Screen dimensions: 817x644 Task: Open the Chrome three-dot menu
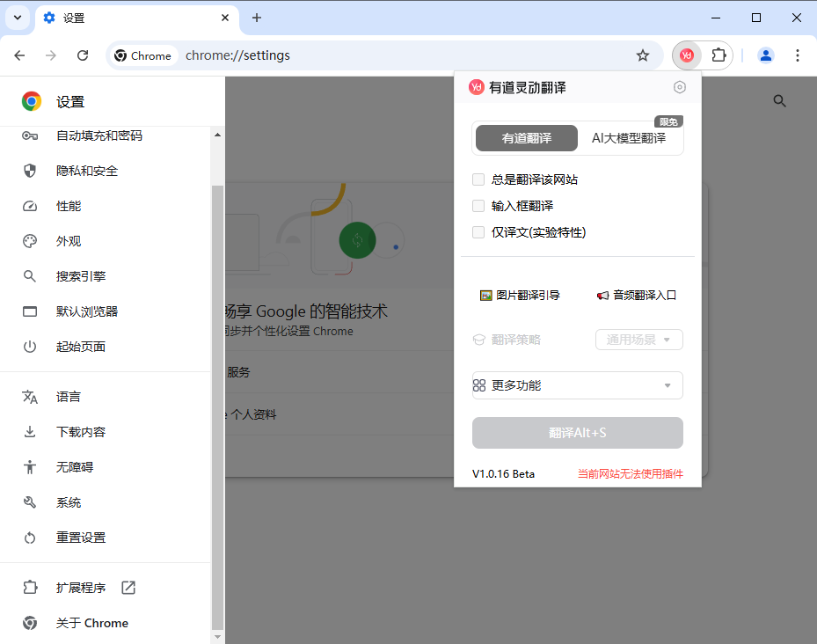coord(797,55)
